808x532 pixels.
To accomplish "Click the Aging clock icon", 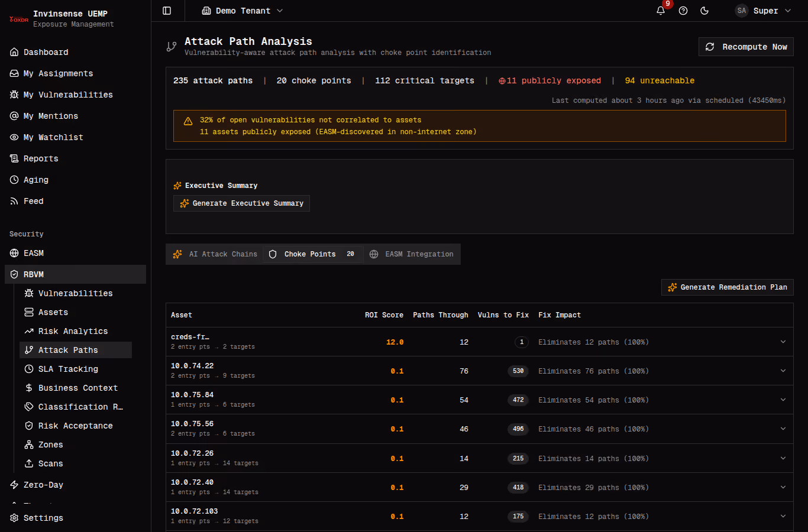I will (14, 180).
